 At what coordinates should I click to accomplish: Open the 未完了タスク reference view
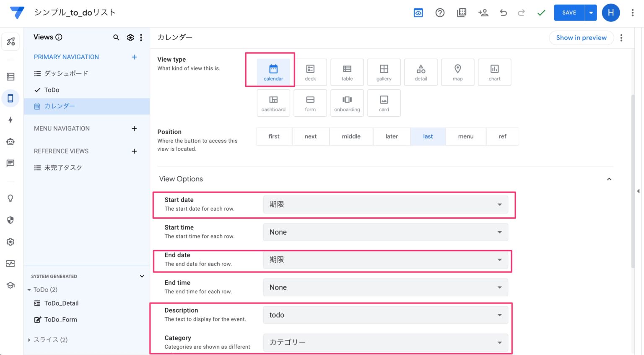tap(64, 167)
